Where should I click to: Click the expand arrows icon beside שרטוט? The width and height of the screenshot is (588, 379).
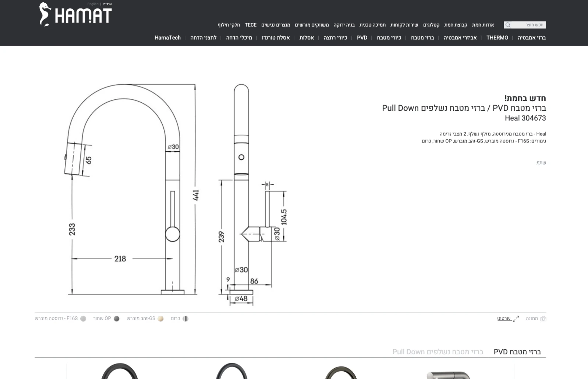516,319
